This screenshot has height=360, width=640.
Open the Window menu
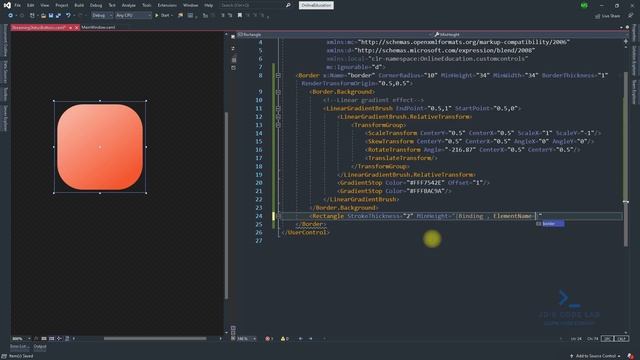click(190, 5)
